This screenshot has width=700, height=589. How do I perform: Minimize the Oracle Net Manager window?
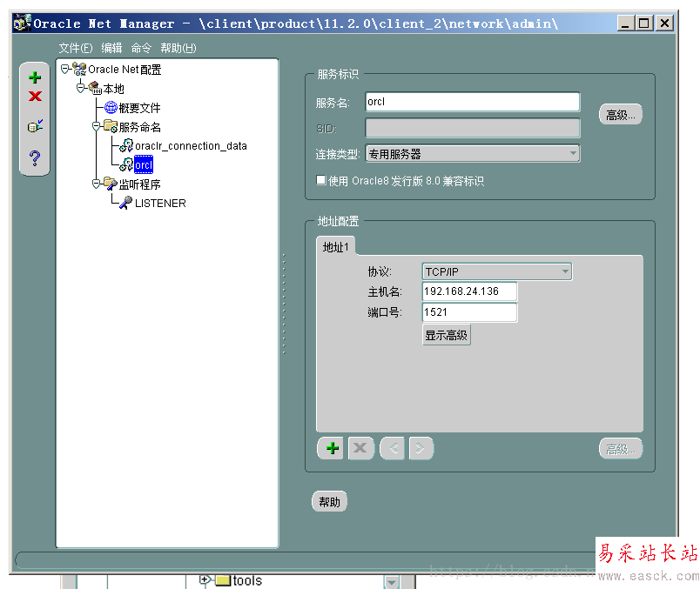pos(625,23)
